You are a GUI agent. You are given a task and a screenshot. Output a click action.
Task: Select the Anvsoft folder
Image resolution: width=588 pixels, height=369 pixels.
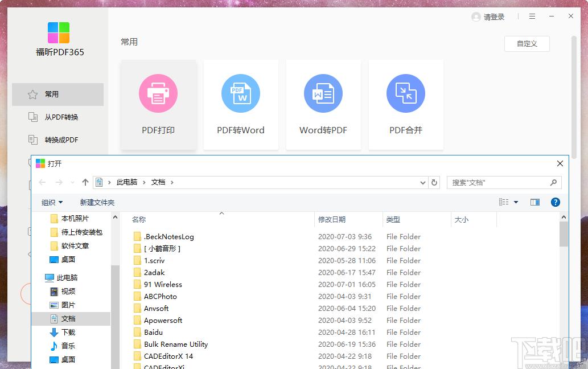pyautogui.click(x=156, y=309)
